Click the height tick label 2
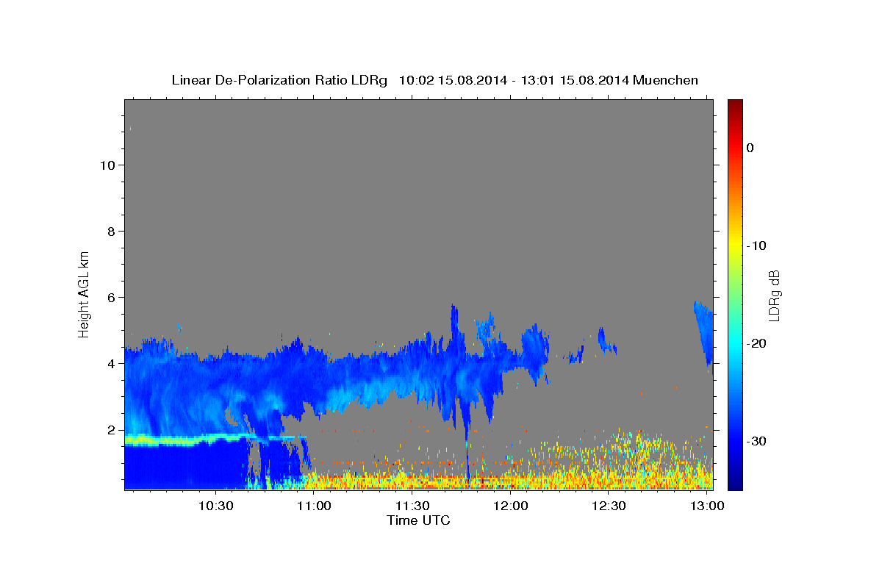 [x=111, y=429]
